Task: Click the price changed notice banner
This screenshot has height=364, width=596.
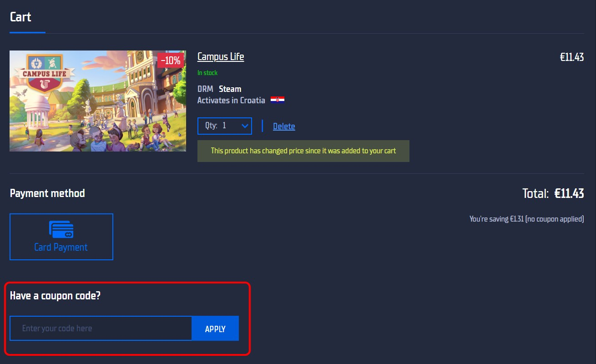Action: pos(303,151)
